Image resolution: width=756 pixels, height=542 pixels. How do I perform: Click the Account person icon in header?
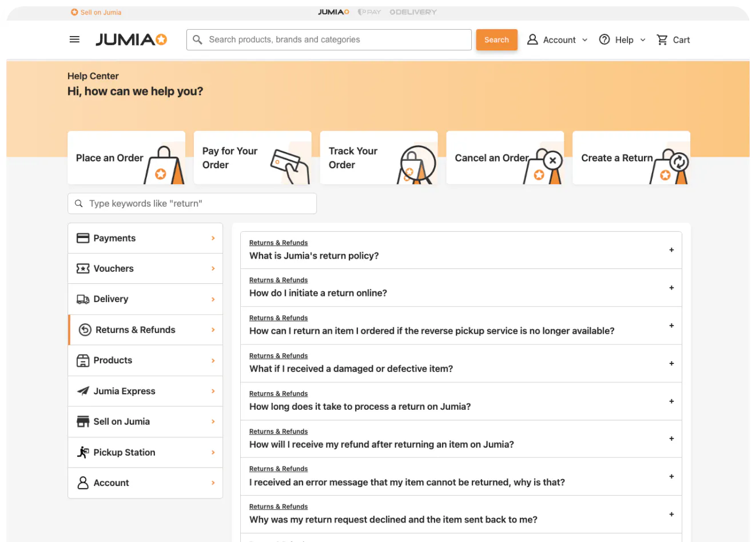532,39
